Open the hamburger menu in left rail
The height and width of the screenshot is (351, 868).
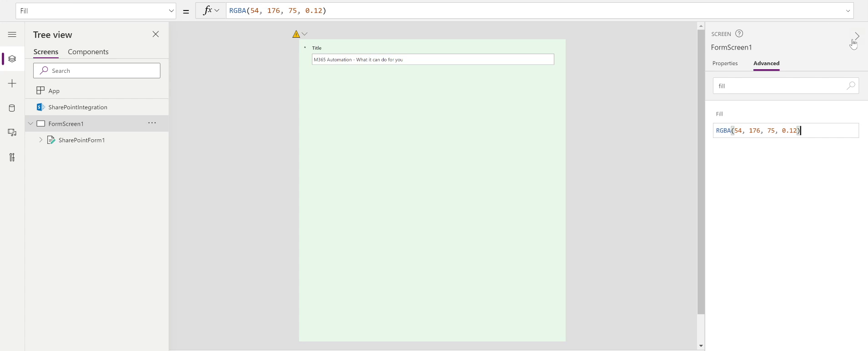click(x=12, y=35)
